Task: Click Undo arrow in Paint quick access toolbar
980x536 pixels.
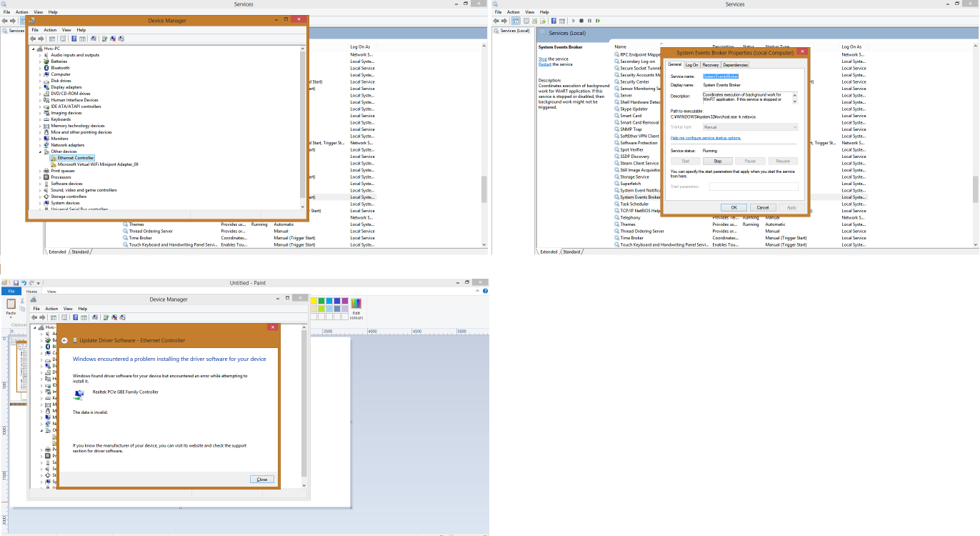Action: pos(24,283)
